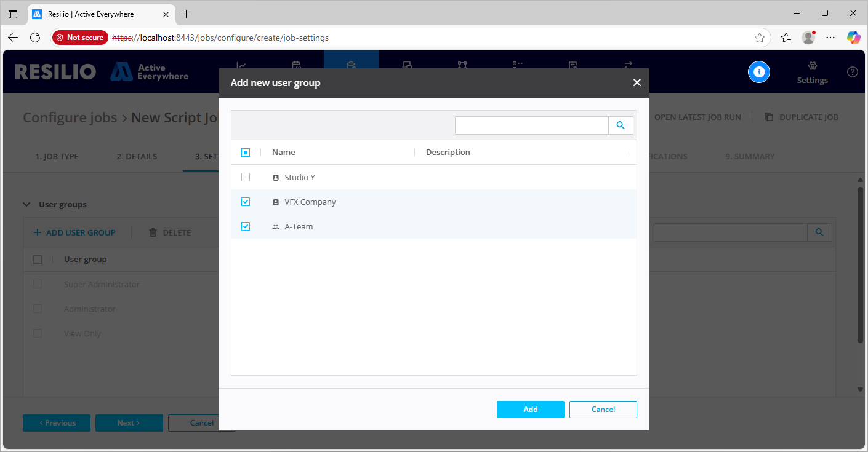Collapse the User groups section chevron
Screen dimensions: 868x452
(x=26, y=204)
